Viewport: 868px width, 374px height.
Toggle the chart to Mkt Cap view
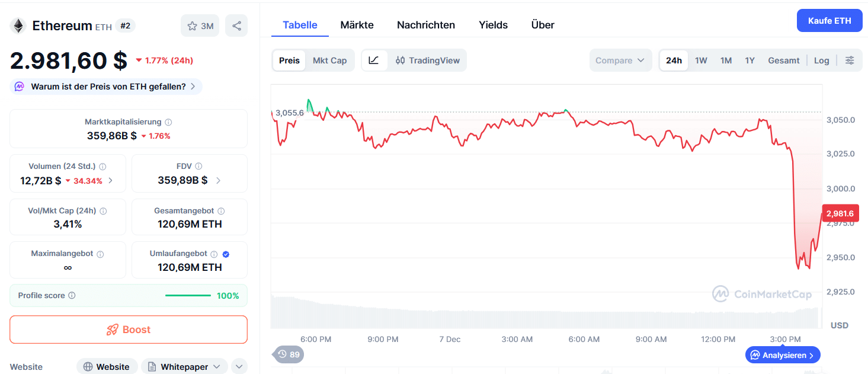click(x=330, y=60)
